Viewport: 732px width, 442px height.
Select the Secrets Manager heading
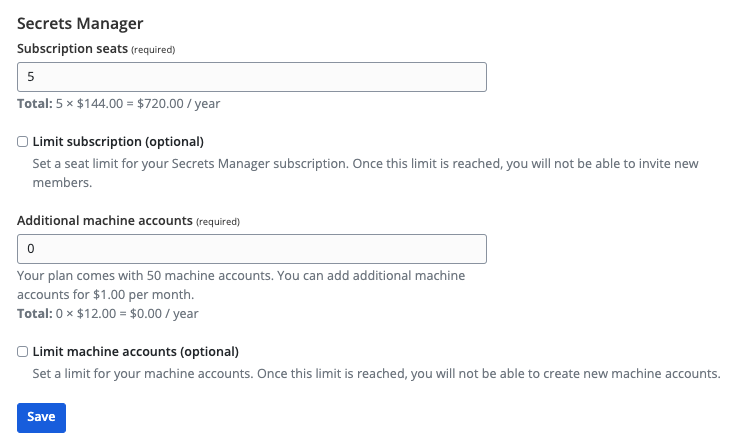80,22
